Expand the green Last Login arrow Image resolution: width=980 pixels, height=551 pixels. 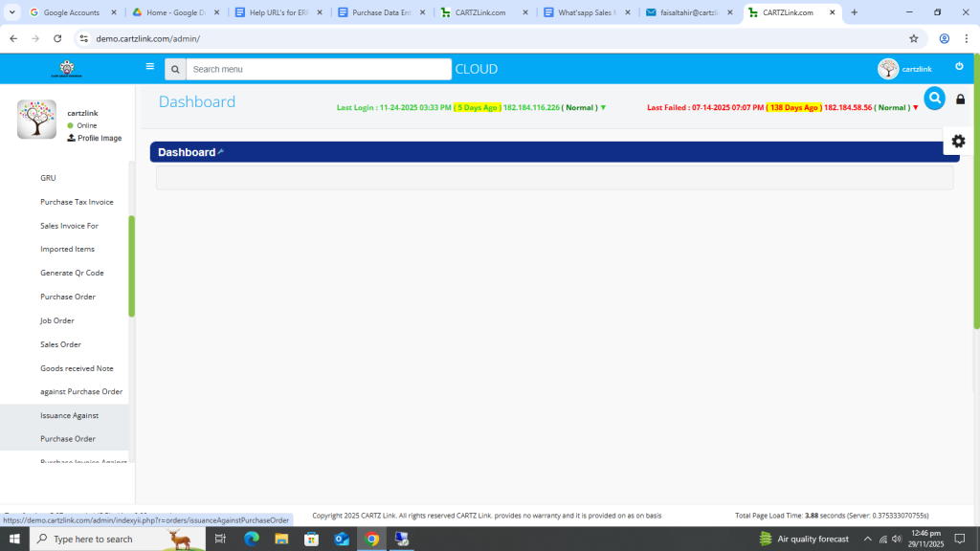tap(603, 108)
